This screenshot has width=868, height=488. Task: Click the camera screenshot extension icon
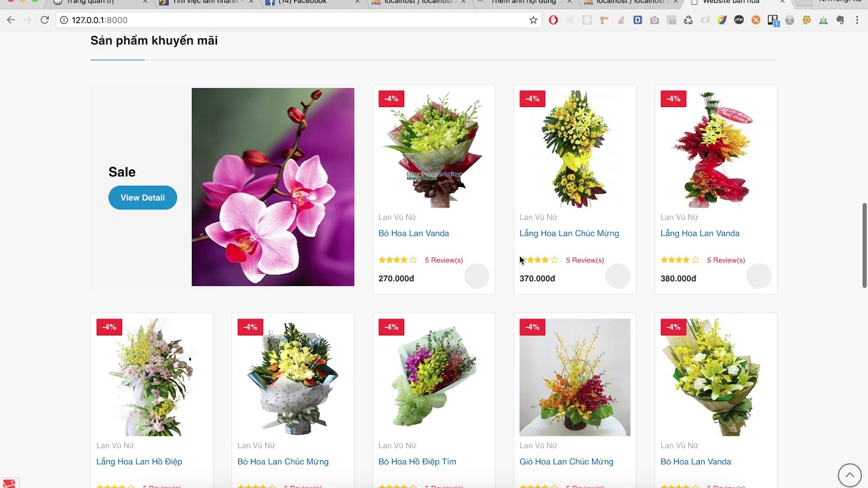(654, 20)
